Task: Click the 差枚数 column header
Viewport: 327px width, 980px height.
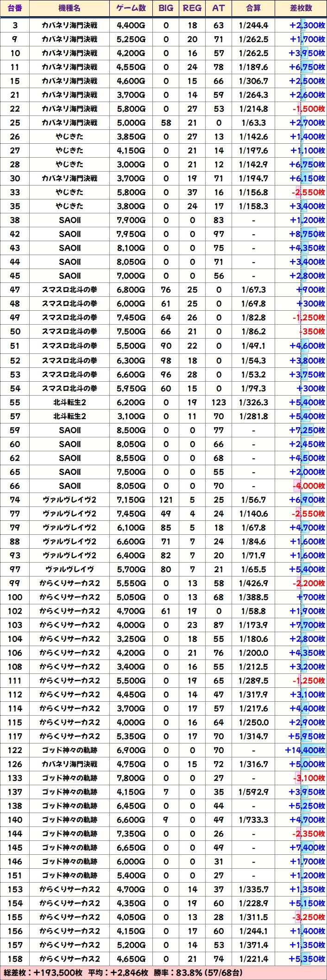Action: (x=301, y=8)
